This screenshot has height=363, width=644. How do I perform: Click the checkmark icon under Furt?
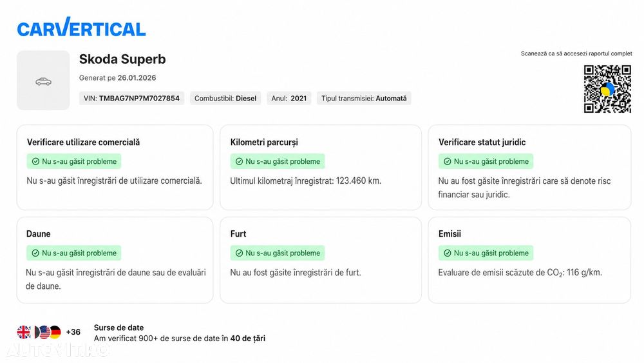239,253
